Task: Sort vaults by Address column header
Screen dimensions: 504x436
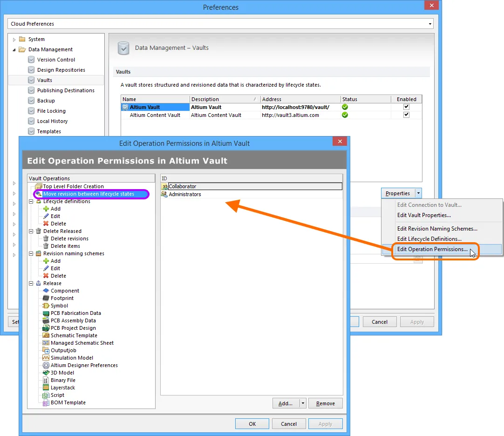Action: coord(300,99)
